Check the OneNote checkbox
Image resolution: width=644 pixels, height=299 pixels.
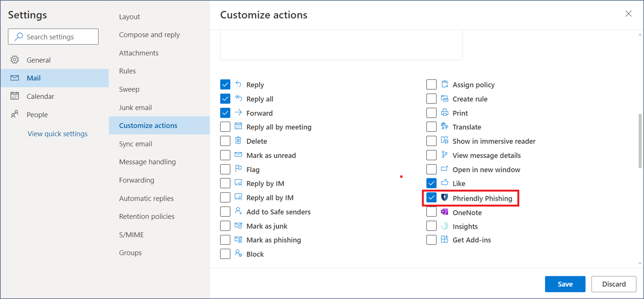click(x=431, y=212)
